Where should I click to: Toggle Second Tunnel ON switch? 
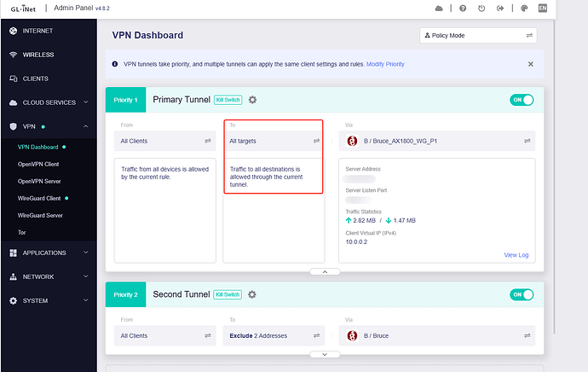click(522, 294)
